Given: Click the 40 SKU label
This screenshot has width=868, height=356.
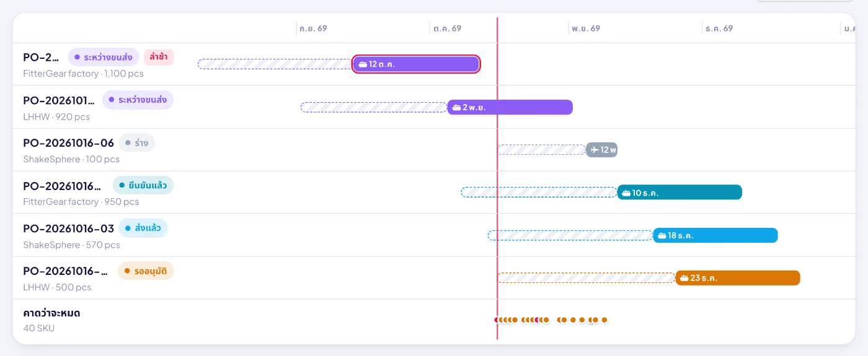Looking at the screenshot, I should pyautogui.click(x=38, y=328).
